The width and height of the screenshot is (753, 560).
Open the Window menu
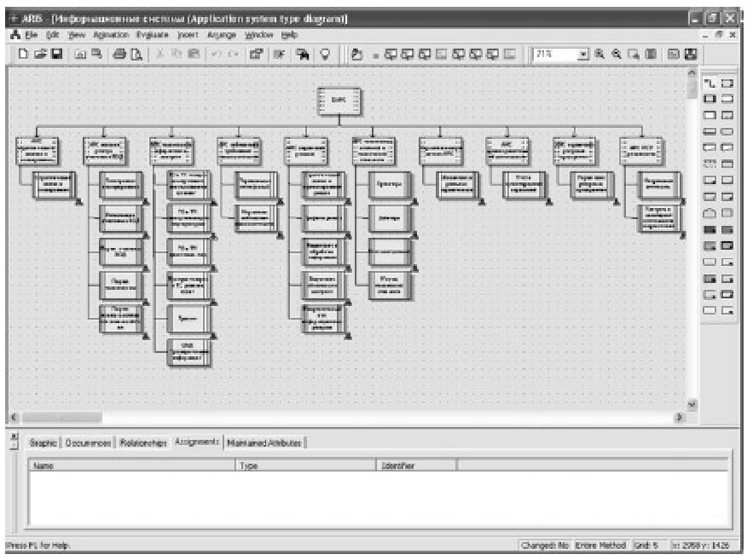pos(259,35)
